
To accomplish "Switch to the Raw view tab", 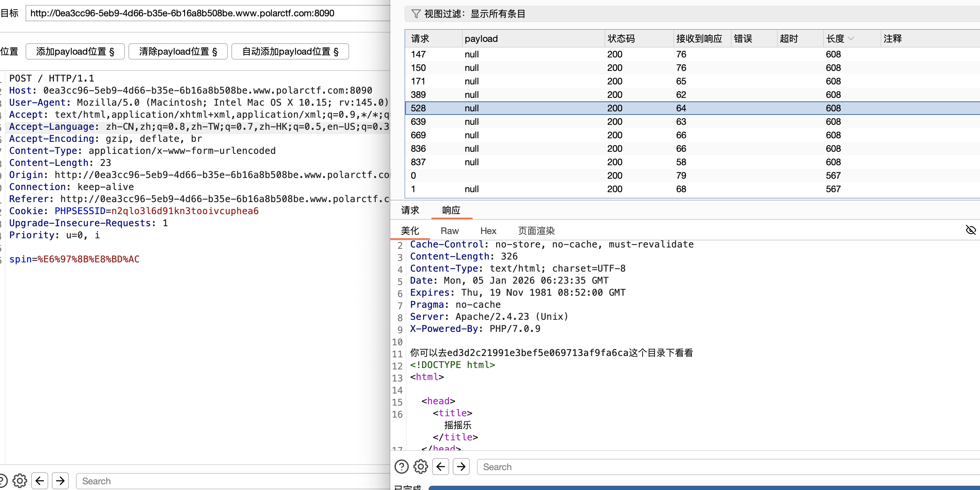I will (449, 231).
